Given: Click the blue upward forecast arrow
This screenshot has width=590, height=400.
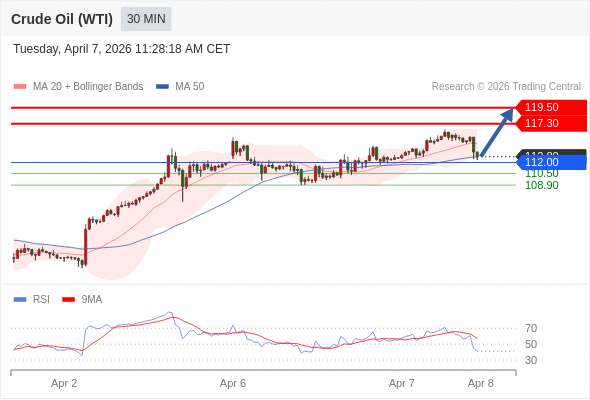Looking at the screenshot, I should point(497,132).
